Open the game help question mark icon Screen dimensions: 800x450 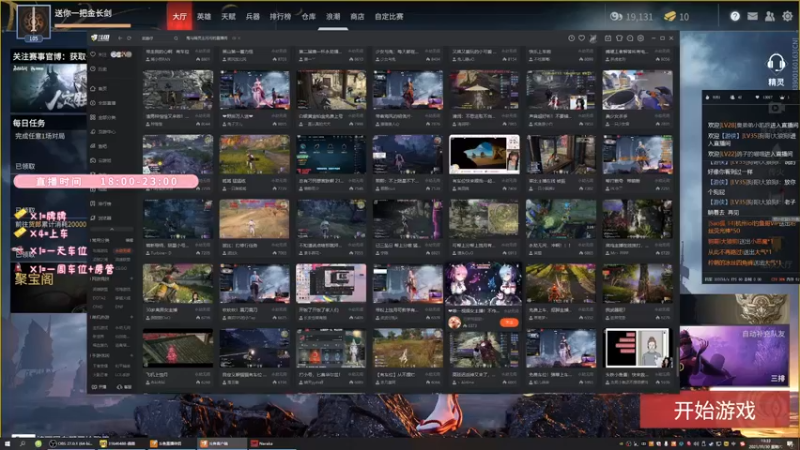pyautogui.click(x=735, y=16)
